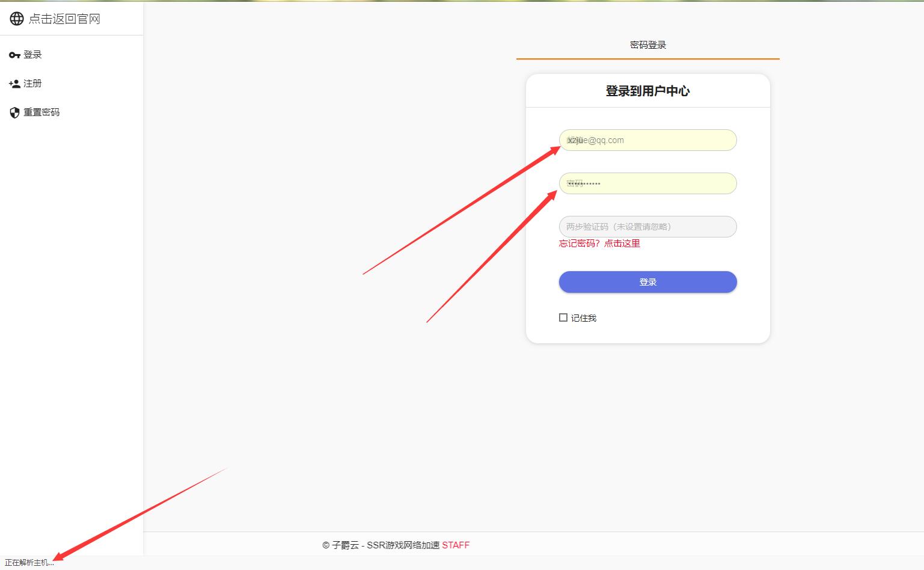
Task: Focus the email input field
Action: click(x=648, y=140)
